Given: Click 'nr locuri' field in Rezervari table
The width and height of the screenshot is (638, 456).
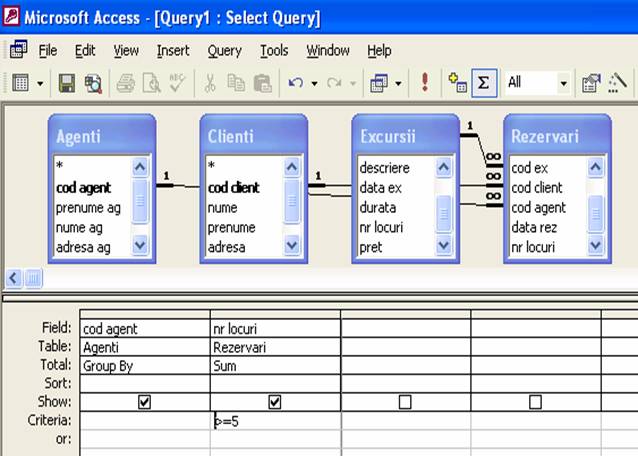Looking at the screenshot, I should (533, 247).
